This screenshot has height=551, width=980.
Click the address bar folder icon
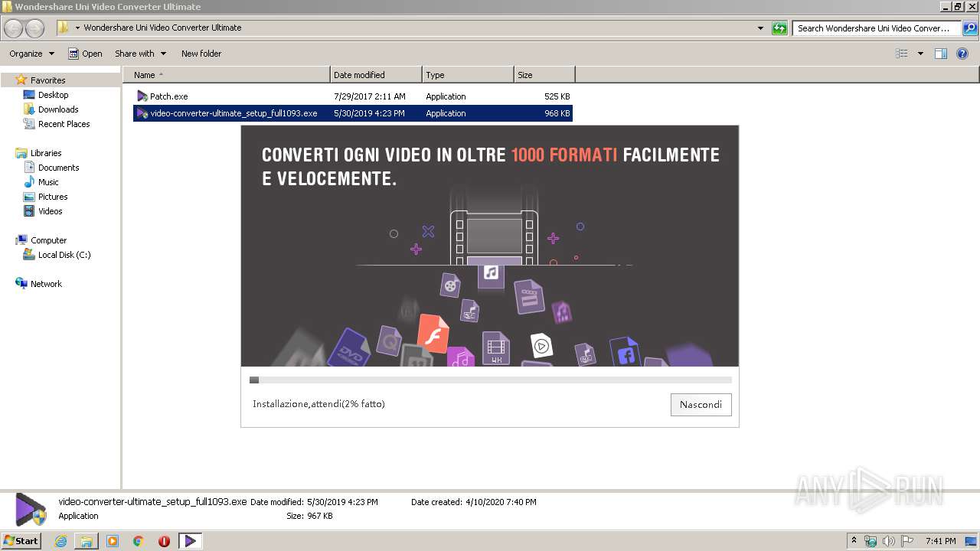[64, 28]
